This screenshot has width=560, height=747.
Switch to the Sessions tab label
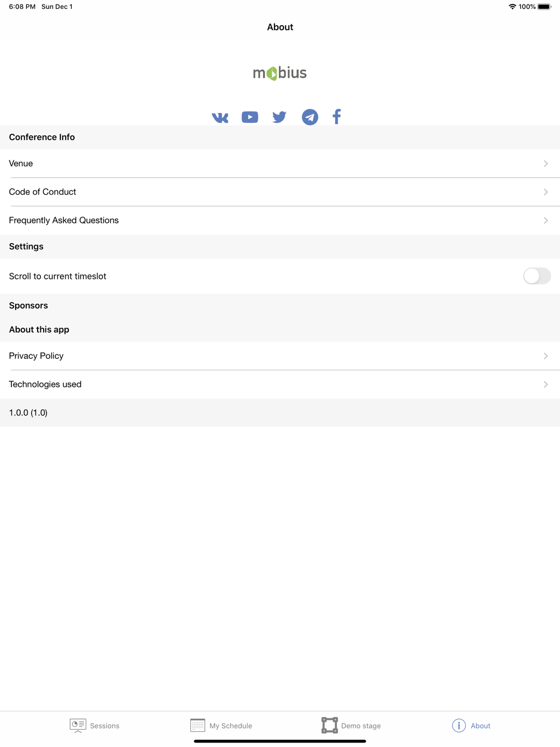105,726
